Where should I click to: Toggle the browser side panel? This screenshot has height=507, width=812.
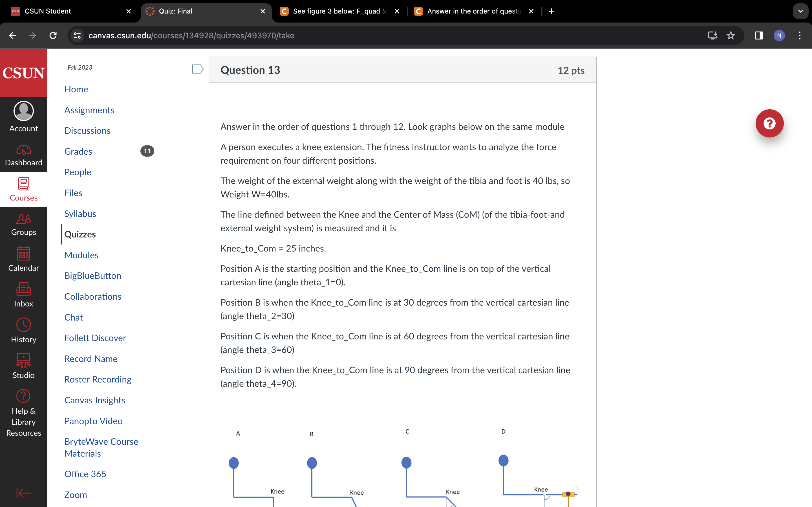click(x=759, y=35)
